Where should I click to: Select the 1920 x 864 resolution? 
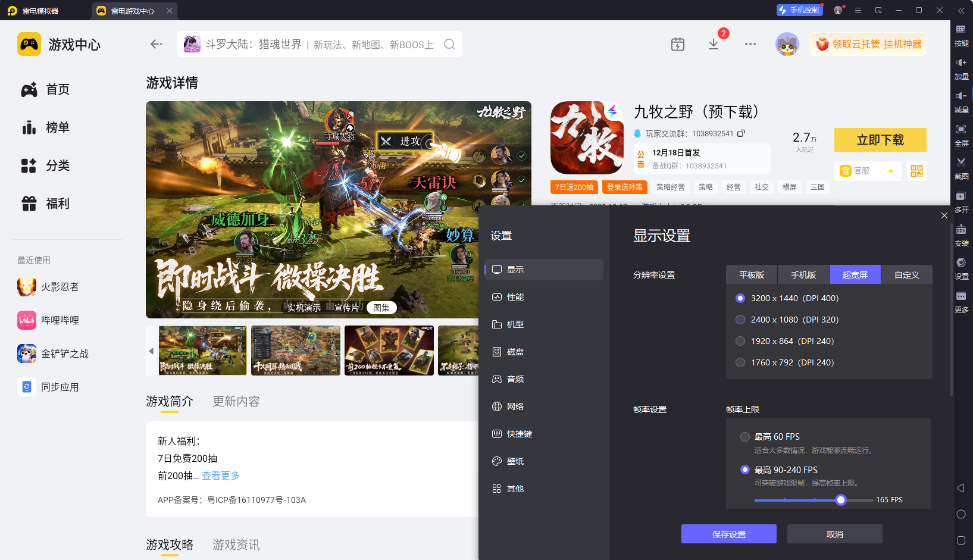tap(740, 341)
